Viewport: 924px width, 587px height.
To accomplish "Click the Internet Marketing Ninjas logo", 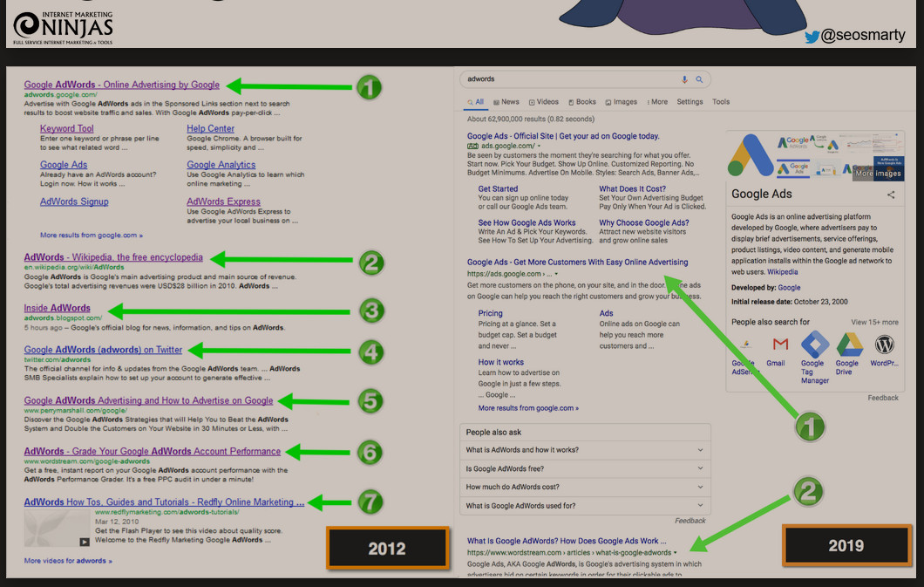I will tap(63, 28).
